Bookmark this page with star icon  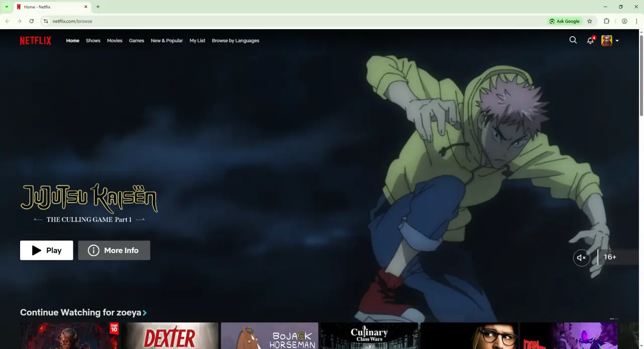[590, 21]
